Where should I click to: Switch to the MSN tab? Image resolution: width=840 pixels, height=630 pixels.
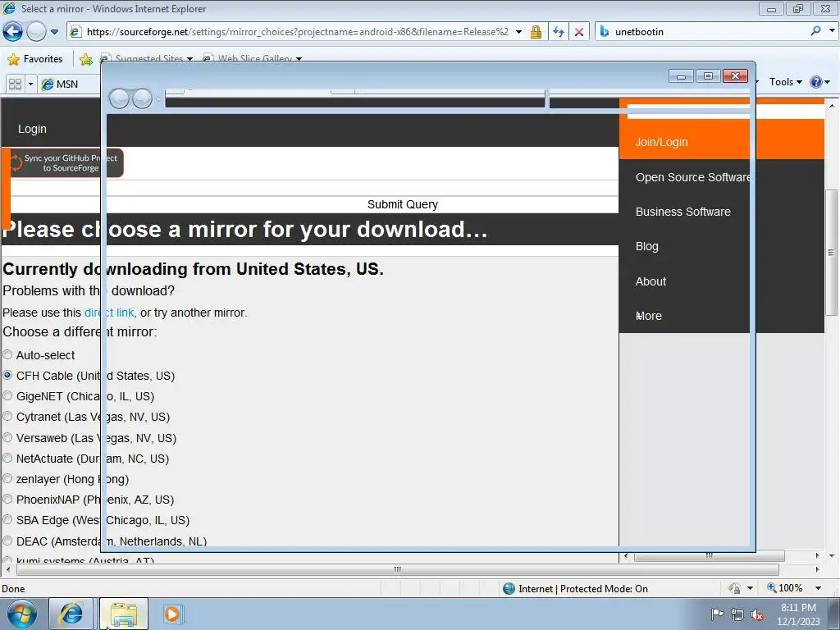click(69, 84)
